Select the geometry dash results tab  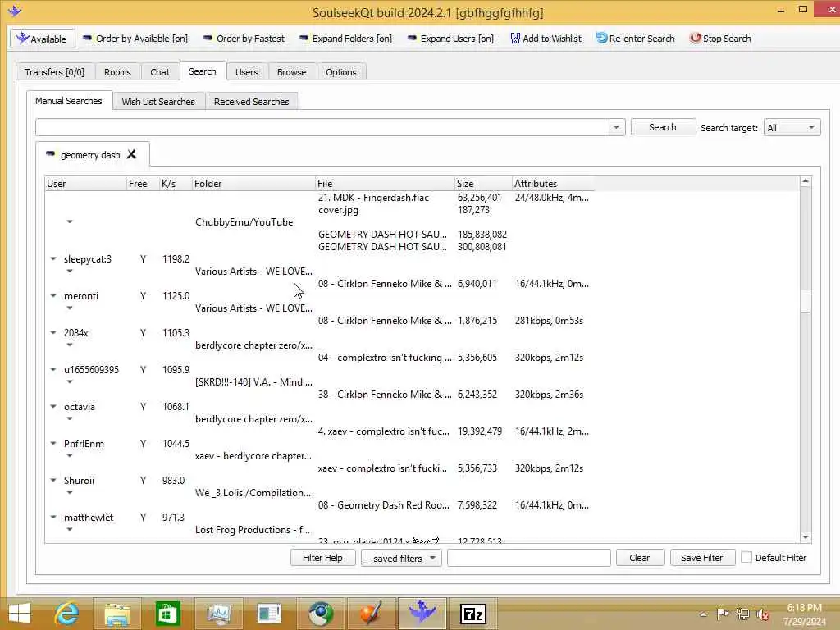(x=90, y=155)
